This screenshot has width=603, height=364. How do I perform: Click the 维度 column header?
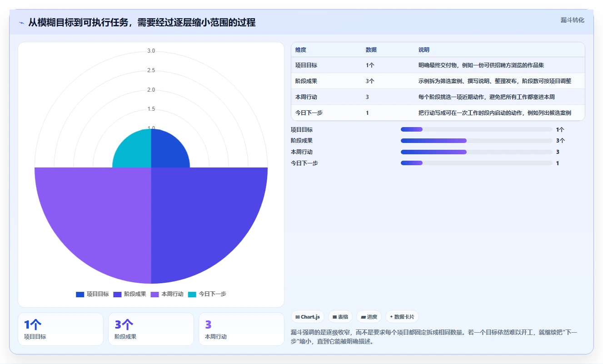(301, 50)
